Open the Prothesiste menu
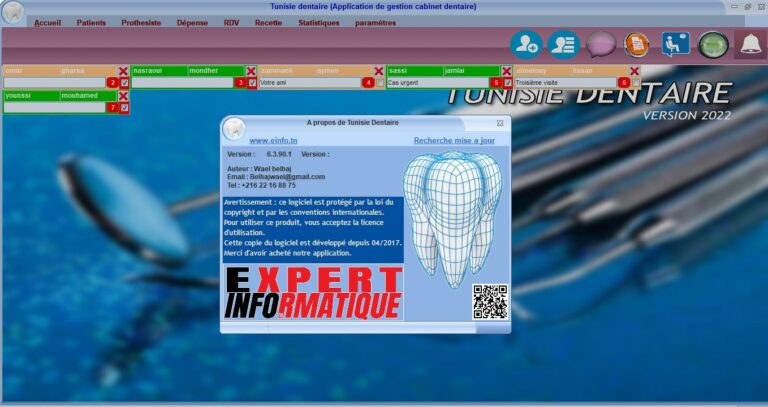The image size is (768, 407). 141,23
